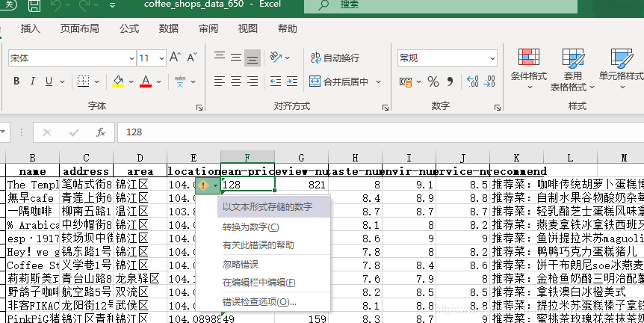Viewport: 644px width, 323px height.
Task: Select Align Right icon
Action: (x=253, y=81)
